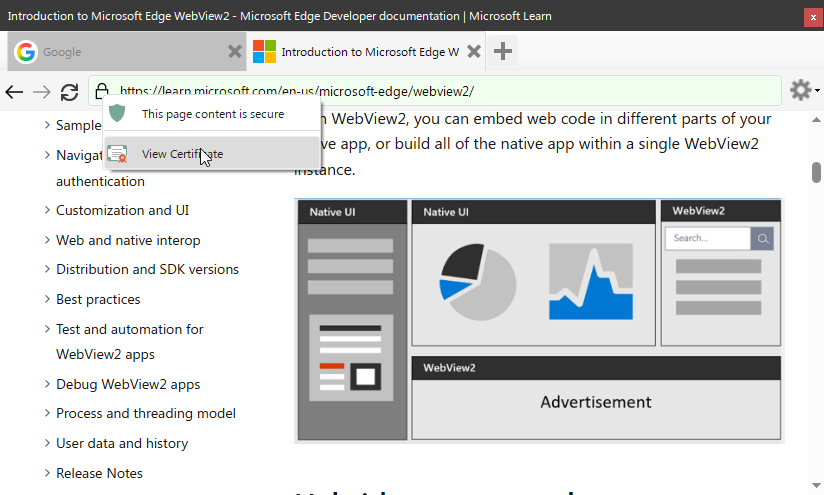The height and width of the screenshot is (495, 824).
Task: Open Process and threading model section
Action: 146,413
